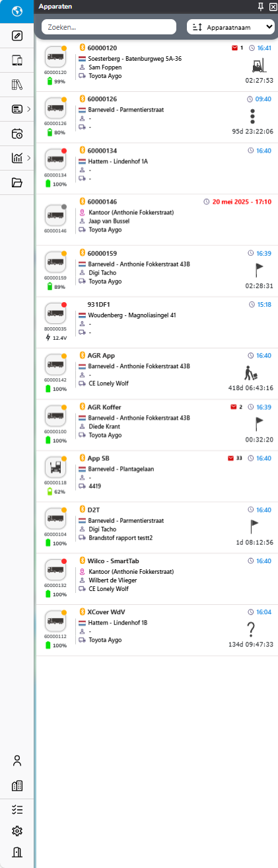
Task: Expand the statistics chart sidebar submenu
Action: 28,158
